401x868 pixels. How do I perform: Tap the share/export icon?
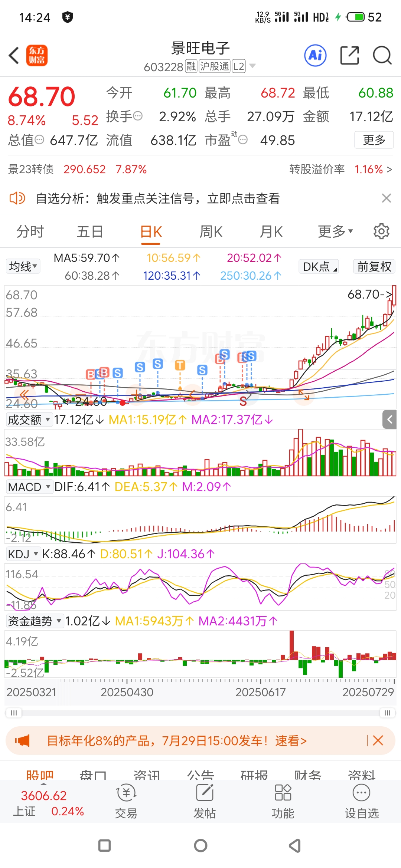point(350,56)
